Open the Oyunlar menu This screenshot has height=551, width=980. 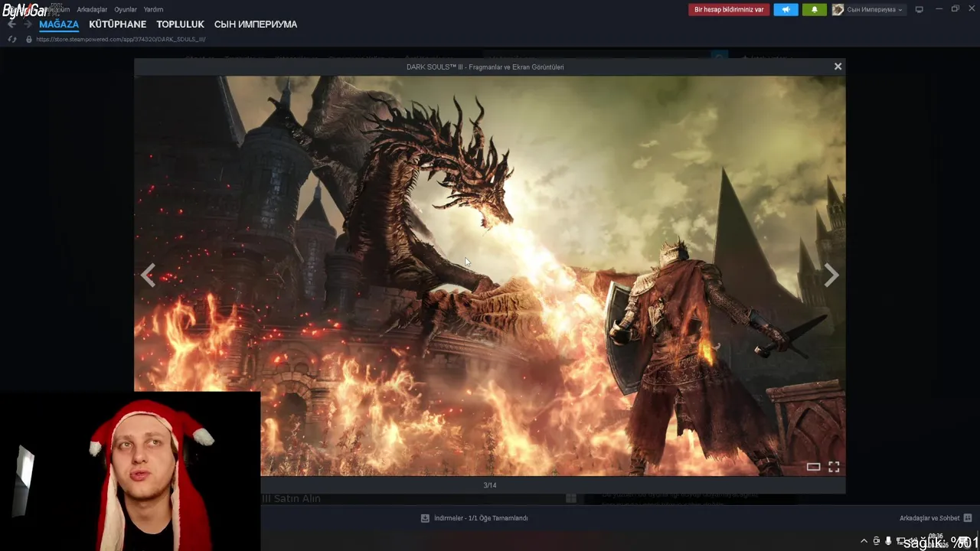126,9
